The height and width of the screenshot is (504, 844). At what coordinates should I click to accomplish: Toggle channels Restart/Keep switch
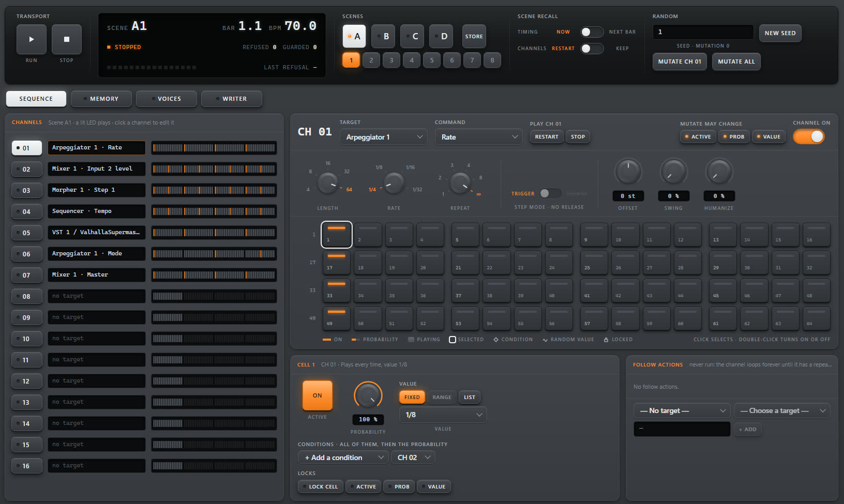click(x=592, y=49)
